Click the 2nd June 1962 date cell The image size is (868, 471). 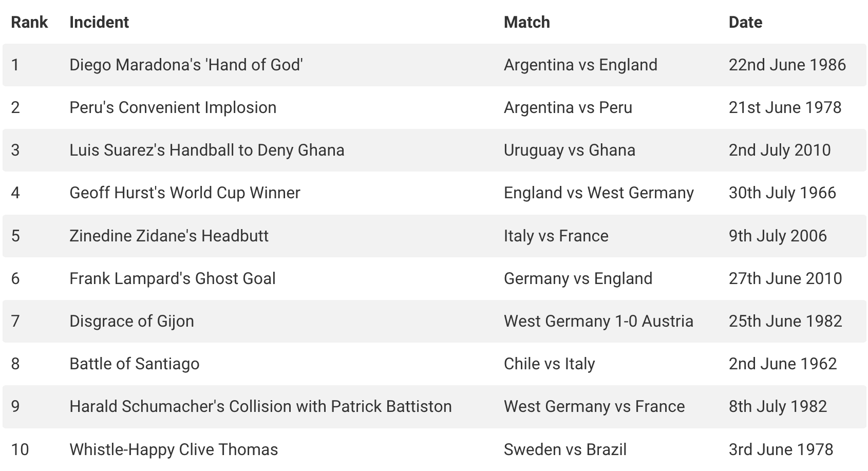tap(783, 364)
